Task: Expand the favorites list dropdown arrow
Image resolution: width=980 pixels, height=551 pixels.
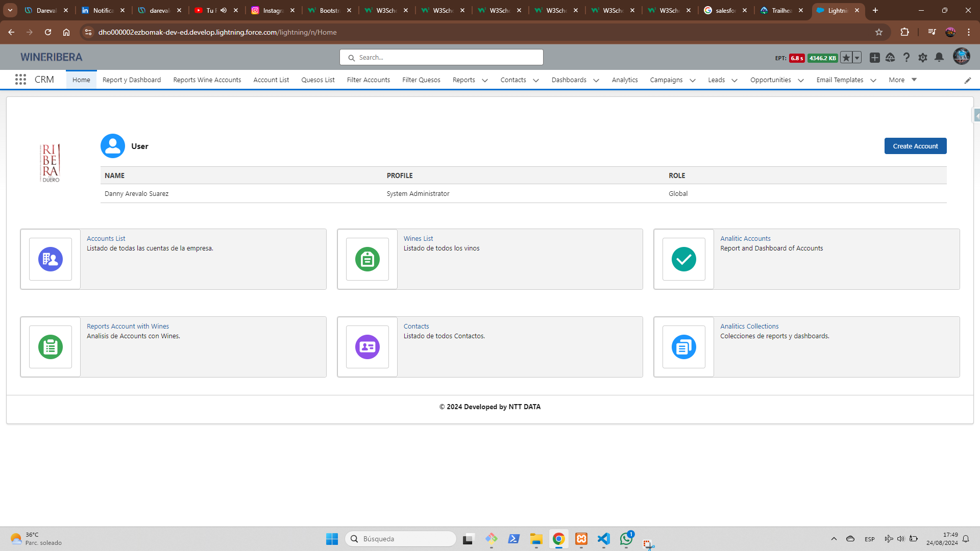Action: 857,58
